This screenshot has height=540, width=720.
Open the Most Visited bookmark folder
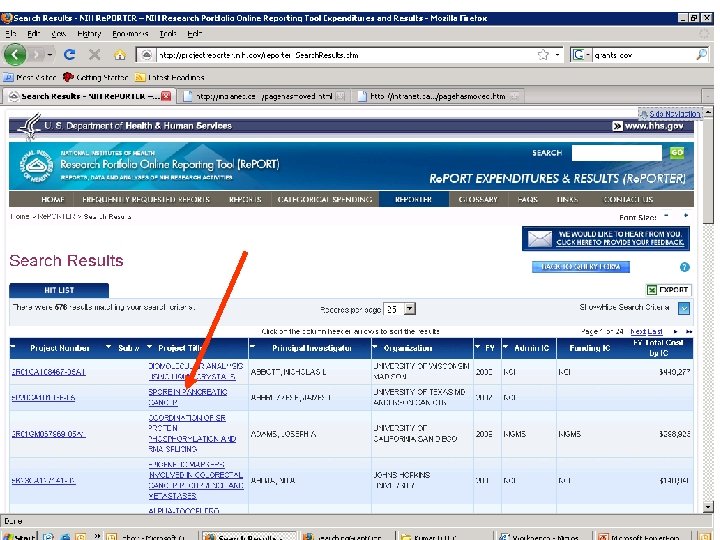30,77
